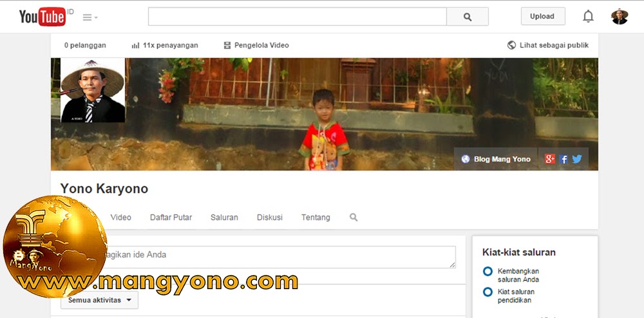Open the notifications bell

point(588,16)
